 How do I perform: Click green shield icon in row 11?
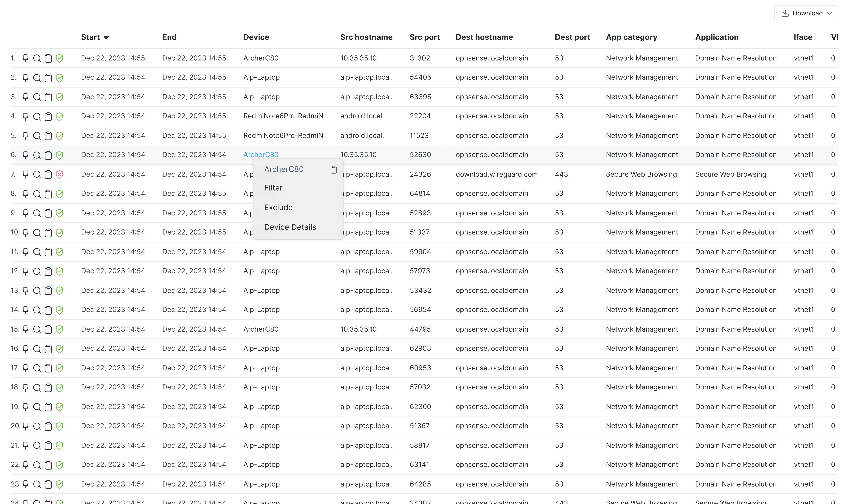[59, 252]
